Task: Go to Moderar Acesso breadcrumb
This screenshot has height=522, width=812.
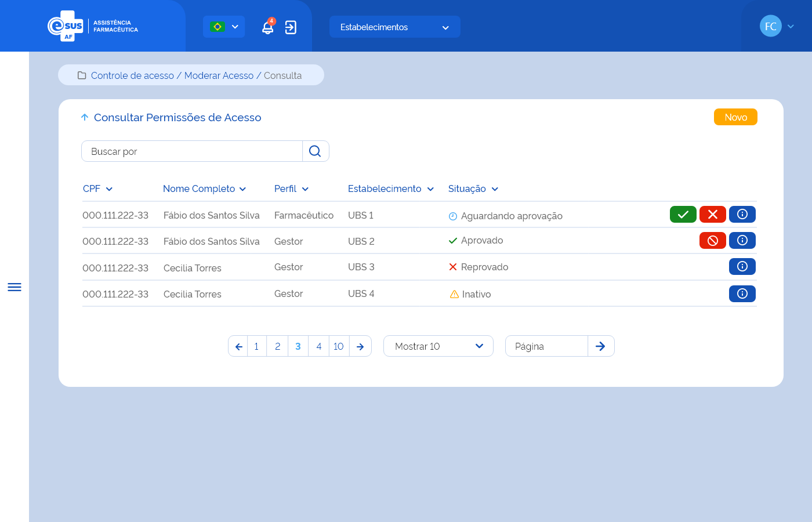Action: tap(219, 75)
